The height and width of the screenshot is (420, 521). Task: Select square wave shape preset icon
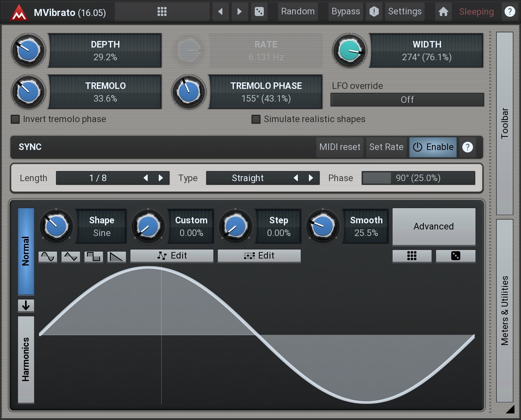tap(94, 257)
